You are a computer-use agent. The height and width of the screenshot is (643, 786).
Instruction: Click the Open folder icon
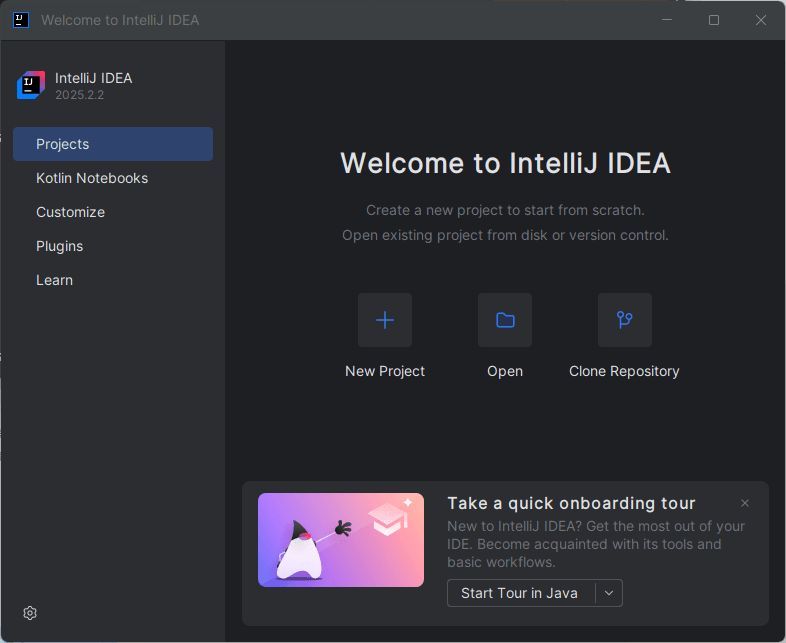[505, 320]
